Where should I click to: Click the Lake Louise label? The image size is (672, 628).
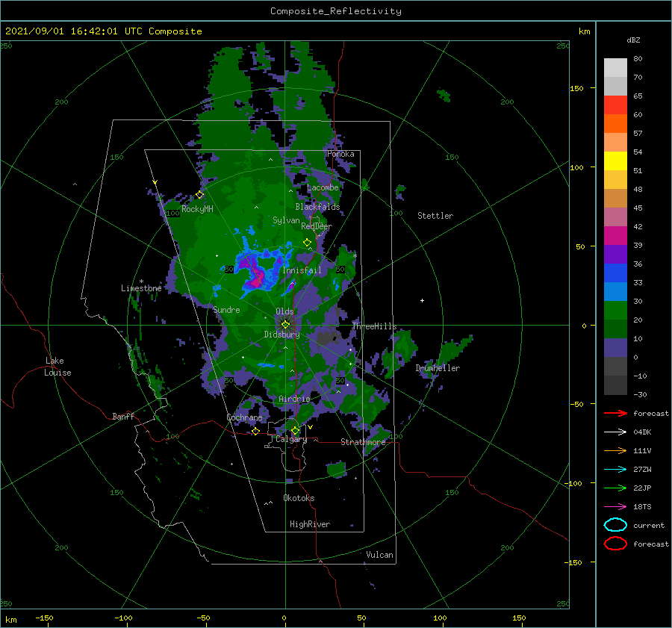point(57,367)
